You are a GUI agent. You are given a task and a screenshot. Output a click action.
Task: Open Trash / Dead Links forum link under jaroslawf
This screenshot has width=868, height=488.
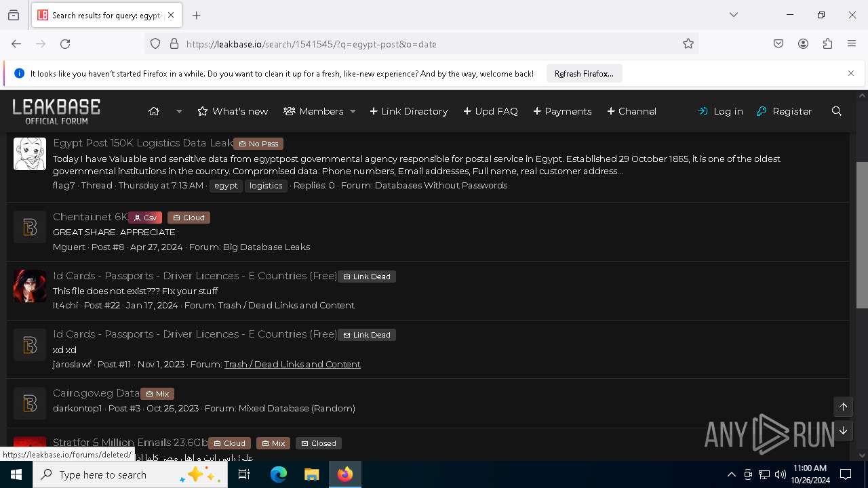(292, 364)
